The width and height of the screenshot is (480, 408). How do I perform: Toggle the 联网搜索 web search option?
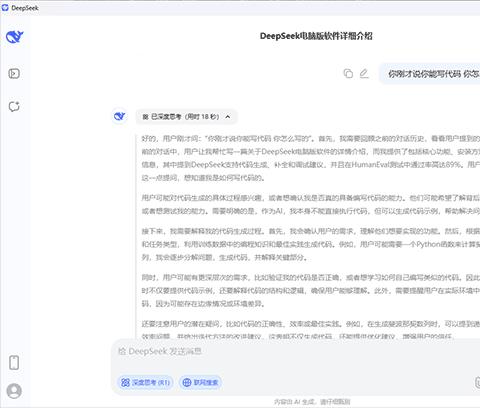pos(201,382)
